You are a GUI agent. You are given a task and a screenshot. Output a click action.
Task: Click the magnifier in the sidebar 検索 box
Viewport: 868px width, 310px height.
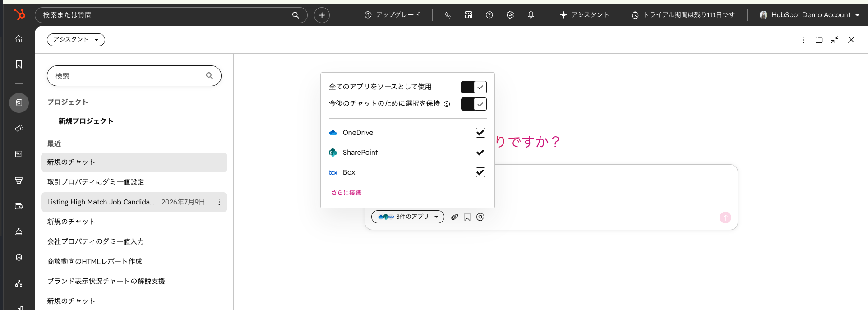coord(209,76)
